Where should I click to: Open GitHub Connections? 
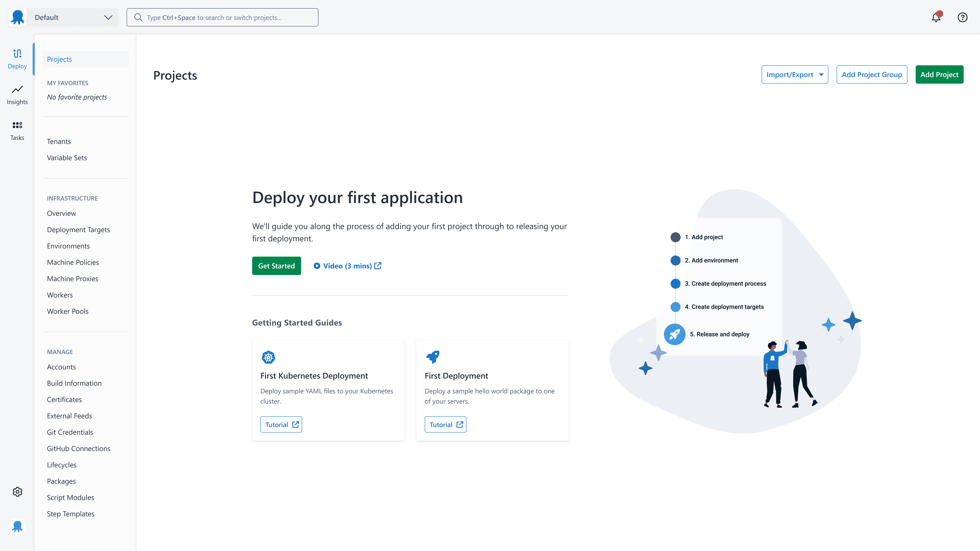(79, 449)
